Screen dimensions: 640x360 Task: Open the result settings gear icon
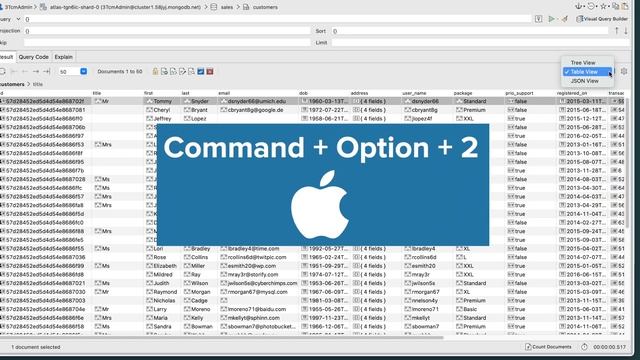[x=624, y=71]
